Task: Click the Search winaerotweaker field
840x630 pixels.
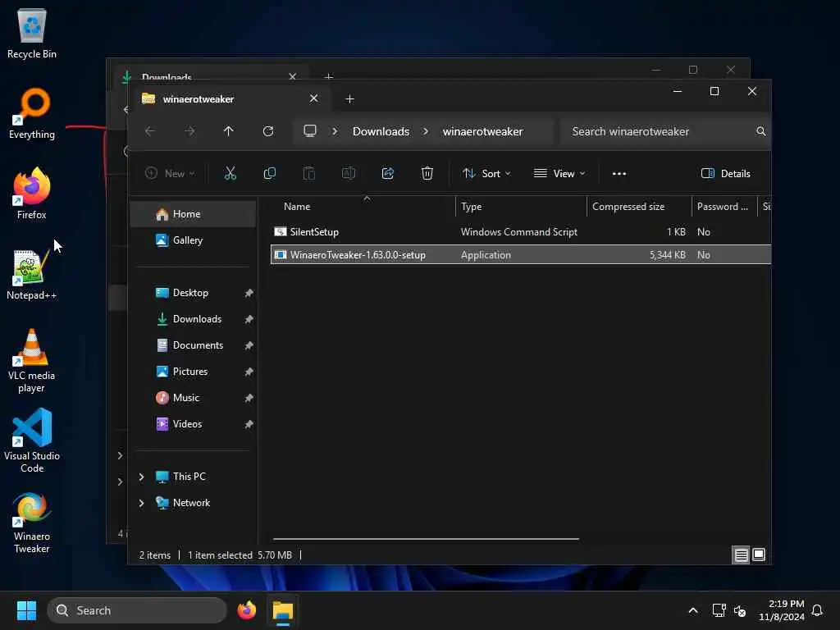Action: pyautogui.click(x=665, y=131)
